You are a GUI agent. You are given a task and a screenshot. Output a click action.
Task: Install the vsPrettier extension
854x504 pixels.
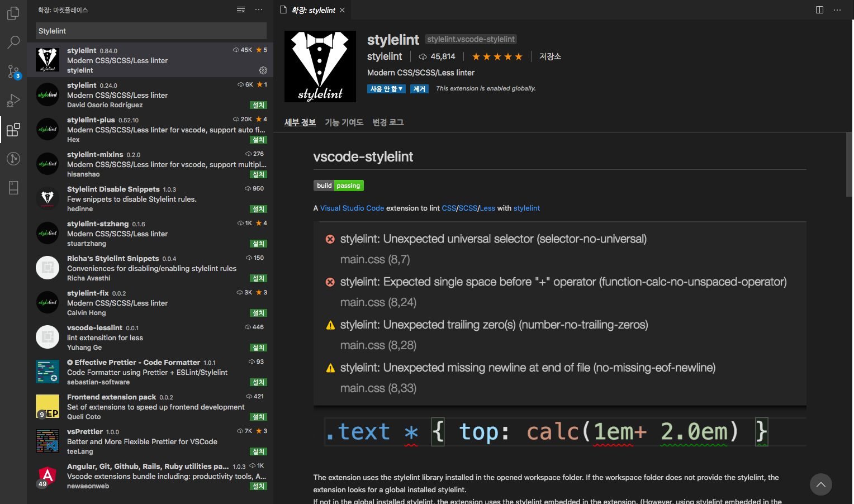click(x=259, y=451)
